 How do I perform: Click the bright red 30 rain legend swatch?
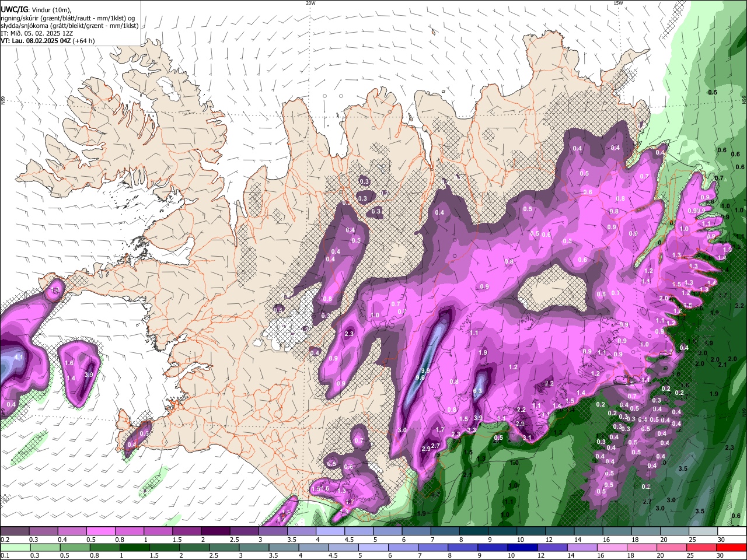coord(732,548)
